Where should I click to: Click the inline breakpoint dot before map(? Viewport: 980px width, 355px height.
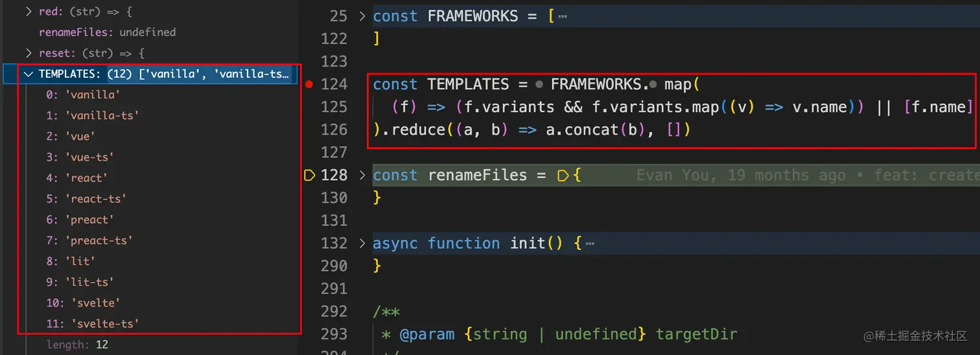click(x=653, y=85)
